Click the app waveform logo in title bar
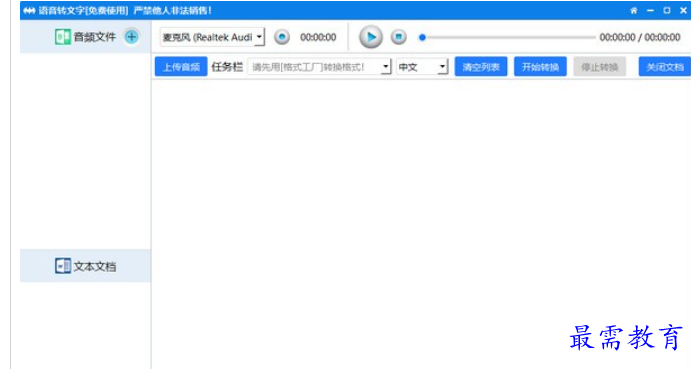Screen dimensions: 691x369 coord(29,11)
